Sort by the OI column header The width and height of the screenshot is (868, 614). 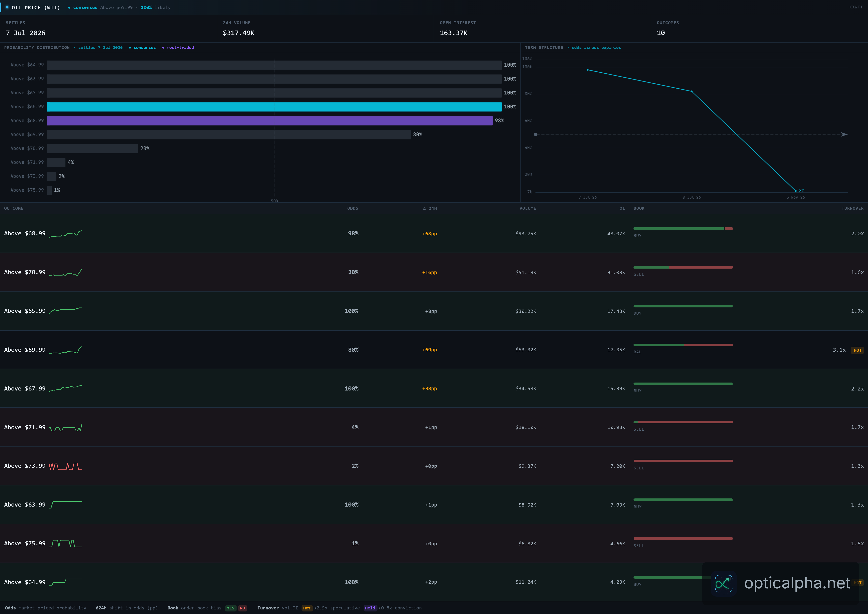[x=622, y=208]
